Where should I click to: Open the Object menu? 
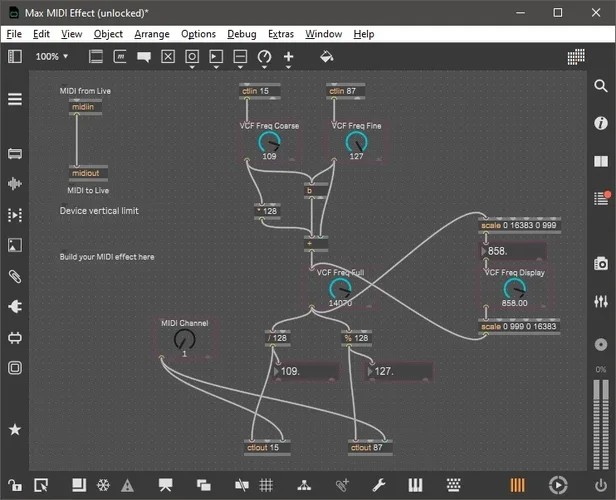pos(108,34)
